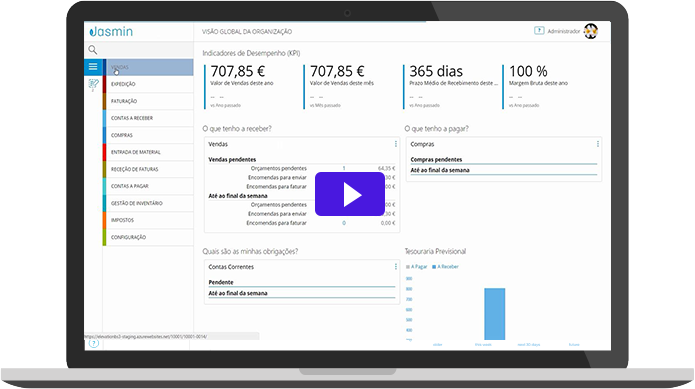
Task: Open the checklist tasks icon below the menu
Action: pyautogui.click(x=93, y=84)
